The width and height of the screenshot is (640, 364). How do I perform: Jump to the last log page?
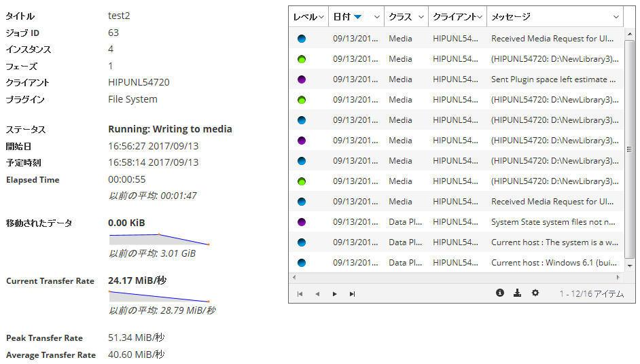tap(352, 294)
